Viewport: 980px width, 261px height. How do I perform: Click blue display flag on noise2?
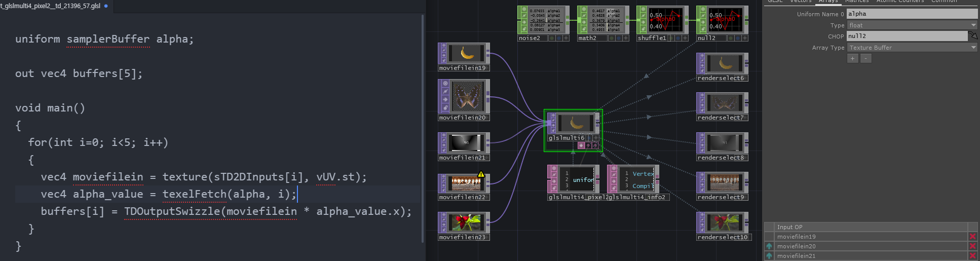tap(559, 38)
